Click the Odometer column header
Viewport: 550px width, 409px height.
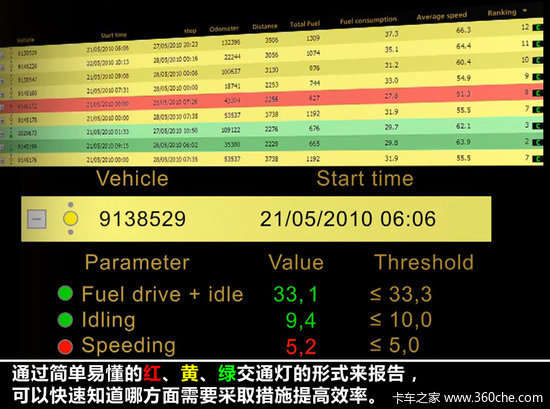tap(224, 29)
